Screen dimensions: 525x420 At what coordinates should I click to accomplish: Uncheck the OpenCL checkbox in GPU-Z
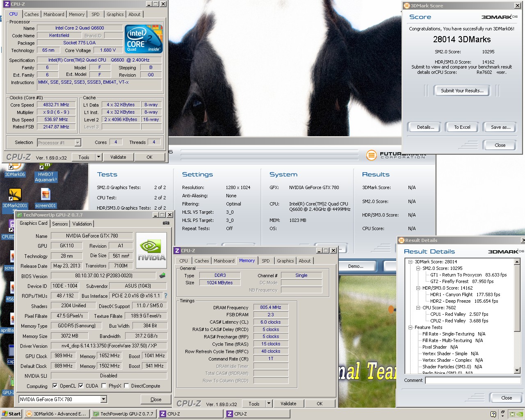point(55,386)
